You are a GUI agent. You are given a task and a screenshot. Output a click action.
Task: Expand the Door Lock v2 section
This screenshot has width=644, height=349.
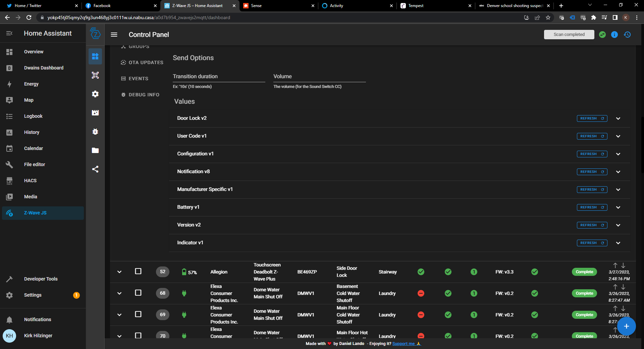tap(618, 118)
